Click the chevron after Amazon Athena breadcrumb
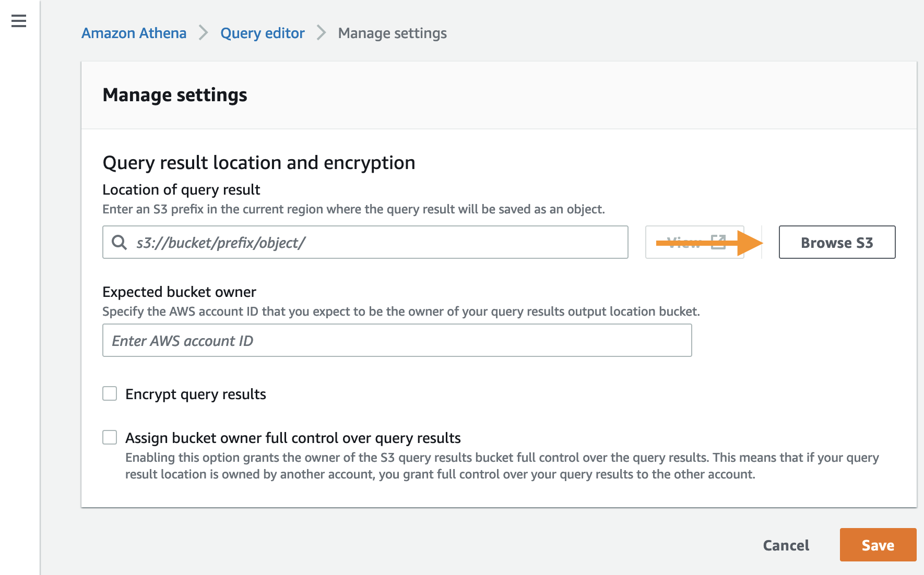 [x=203, y=33]
